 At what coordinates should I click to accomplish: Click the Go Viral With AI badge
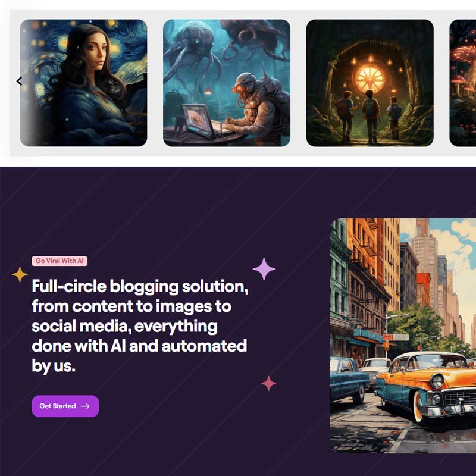click(59, 261)
